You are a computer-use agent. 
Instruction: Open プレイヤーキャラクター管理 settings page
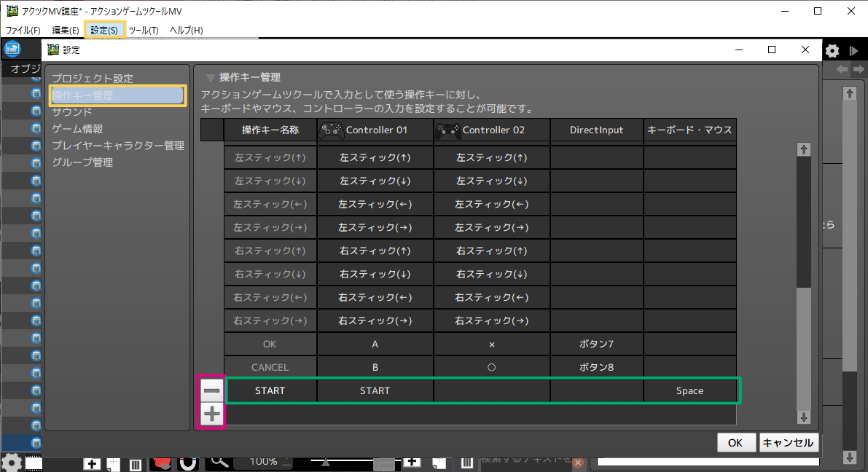coord(117,146)
